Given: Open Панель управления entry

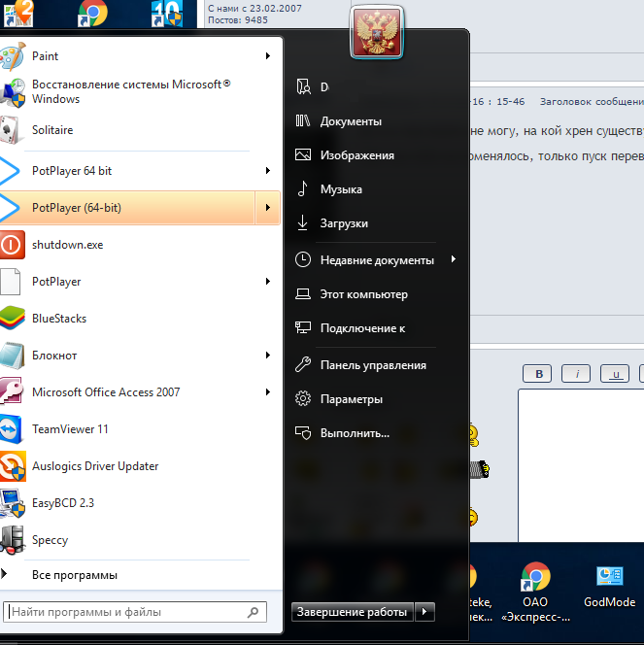Looking at the screenshot, I should point(373,365).
